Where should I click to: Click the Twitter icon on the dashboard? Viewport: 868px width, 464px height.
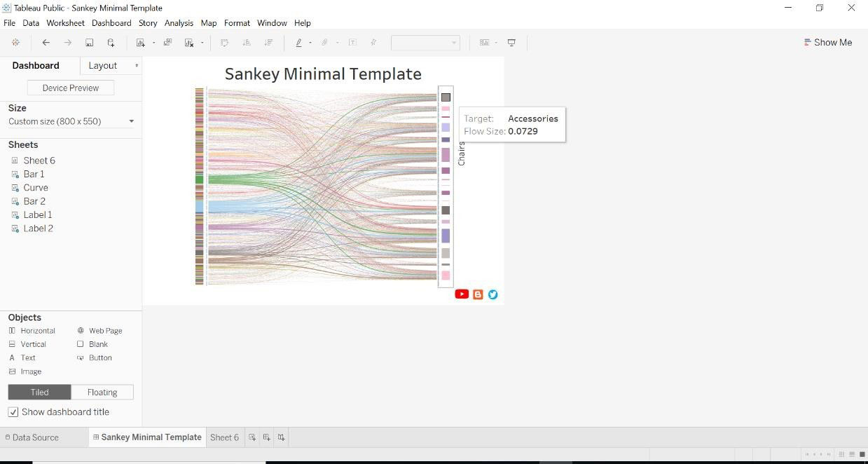click(x=492, y=294)
